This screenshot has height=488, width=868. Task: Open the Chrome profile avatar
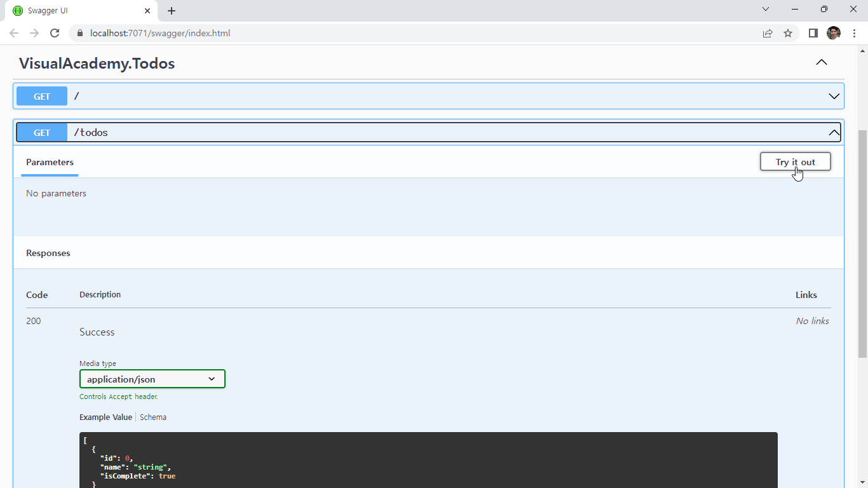pos(833,33)
